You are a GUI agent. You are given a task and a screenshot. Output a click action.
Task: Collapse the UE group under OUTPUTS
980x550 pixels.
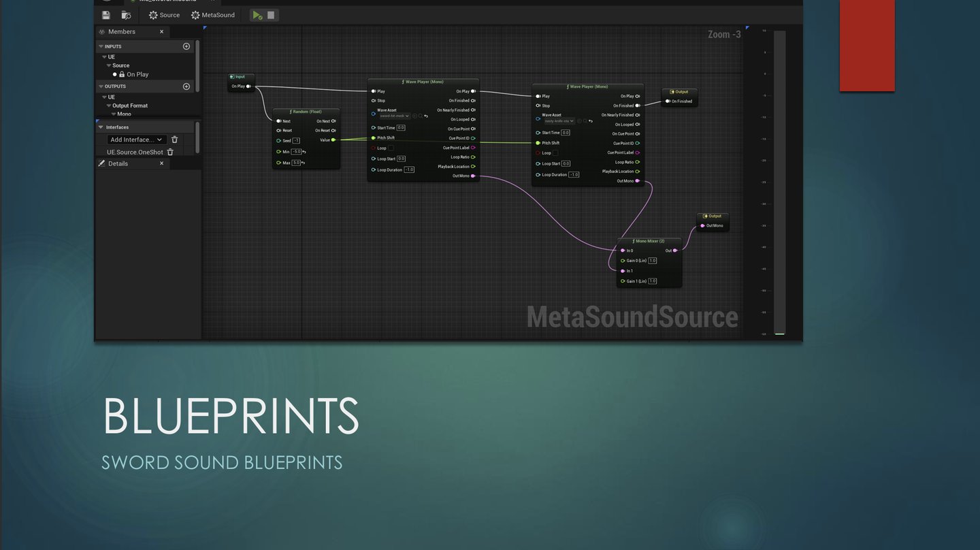tap(103, 97)
